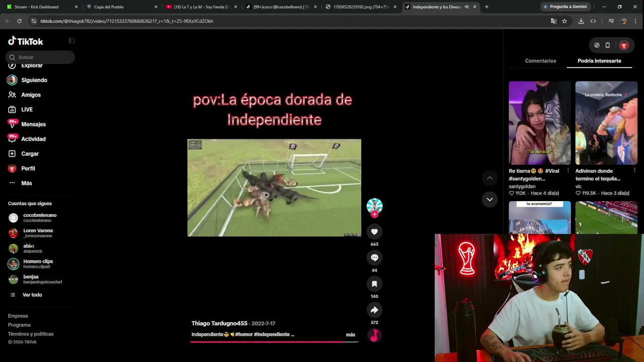Screen dimensions: 644x362
Task: Open the Actividad notifications icon
Action: (x=12, y=139)
